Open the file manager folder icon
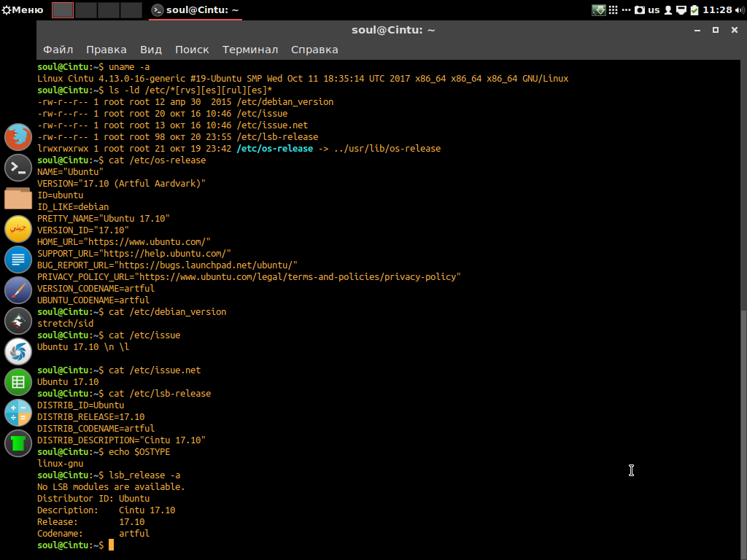 (x=18, y=198)
